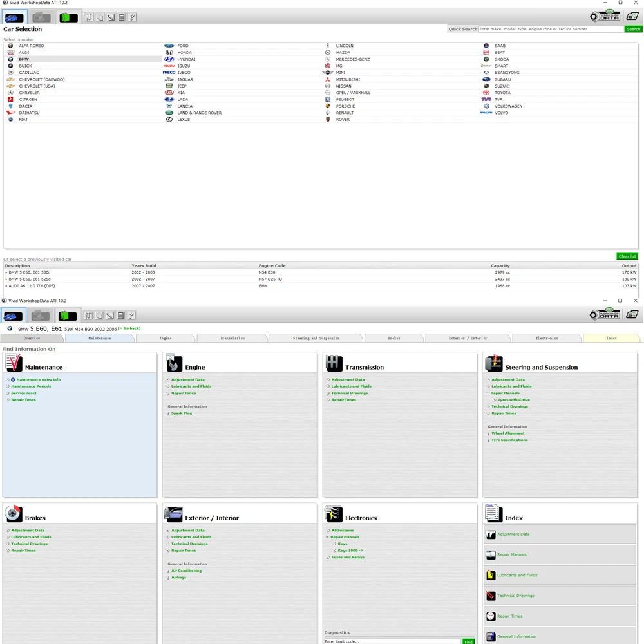Image resolution: width=644 pixels, height=644 pixels.
Task: Click green book icon in bottom window toolbar
Action: (x=68, y=316)
